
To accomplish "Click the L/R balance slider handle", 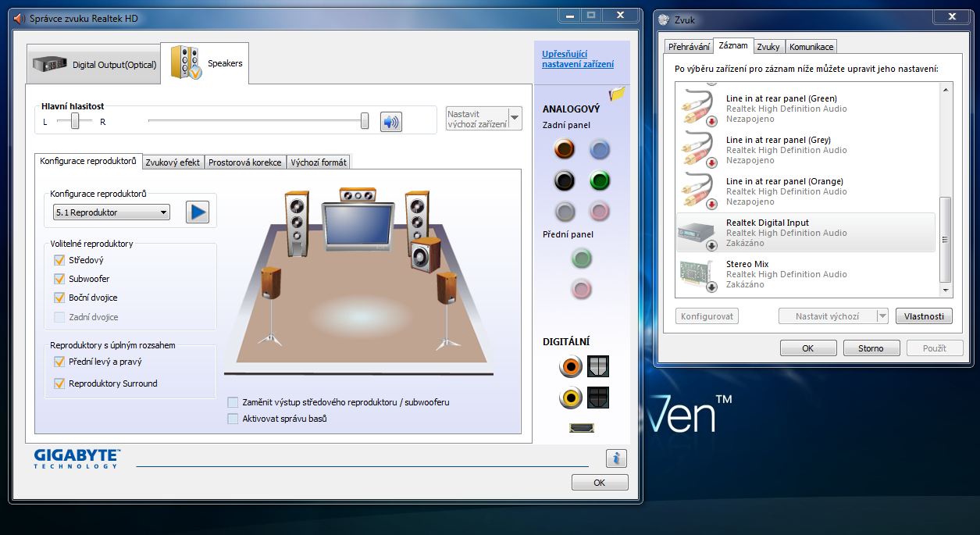I will pos(75,121).
